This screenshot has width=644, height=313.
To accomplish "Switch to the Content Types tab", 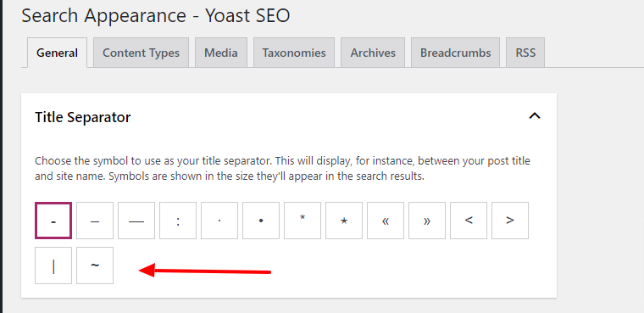I will coord(141,53).
